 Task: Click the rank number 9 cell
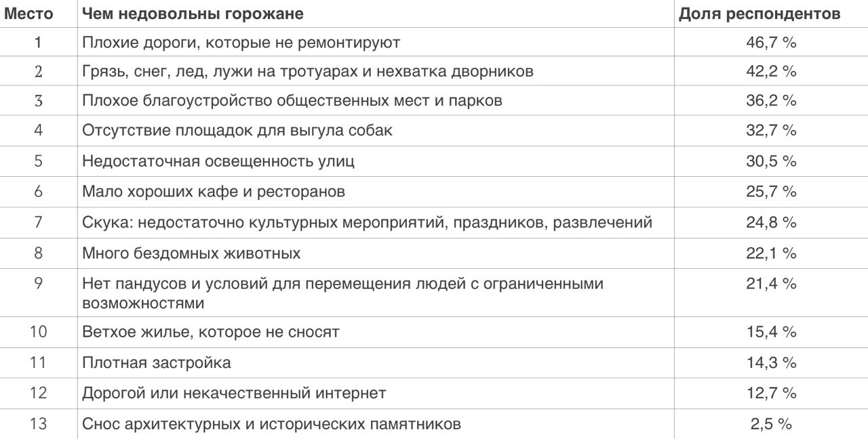tap(38, 284)
